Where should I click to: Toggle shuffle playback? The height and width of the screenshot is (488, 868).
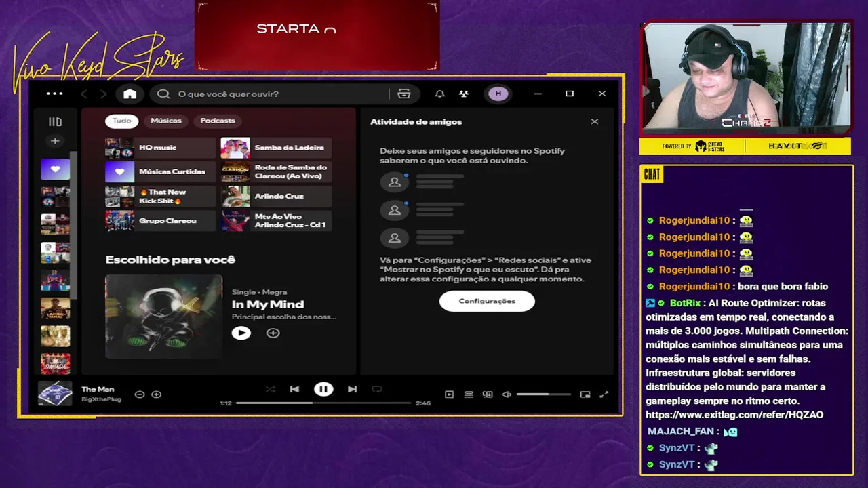pyautogui.click(x=270, y=389)
